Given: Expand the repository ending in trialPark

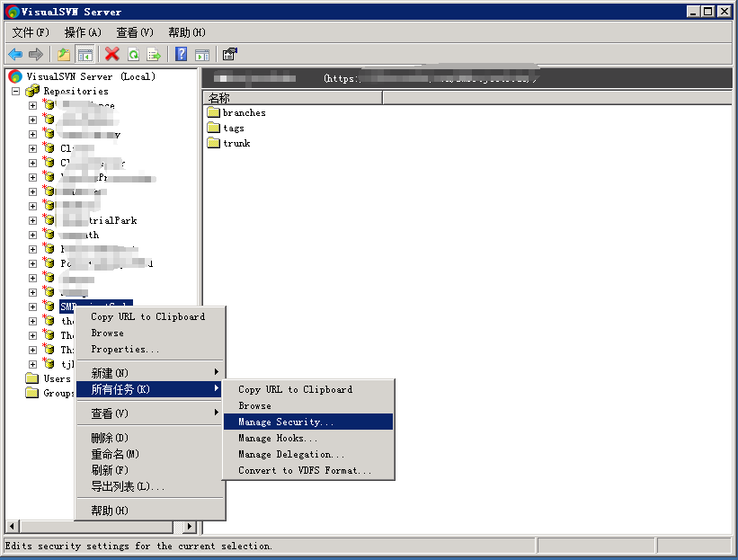Looking at the screenshot, I should coord(32,220).
